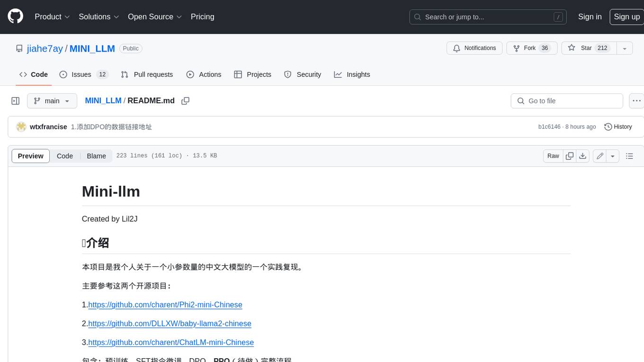Screen dimensions: 644x362
Task: View the file History
Action: click(x=618, y=127)
